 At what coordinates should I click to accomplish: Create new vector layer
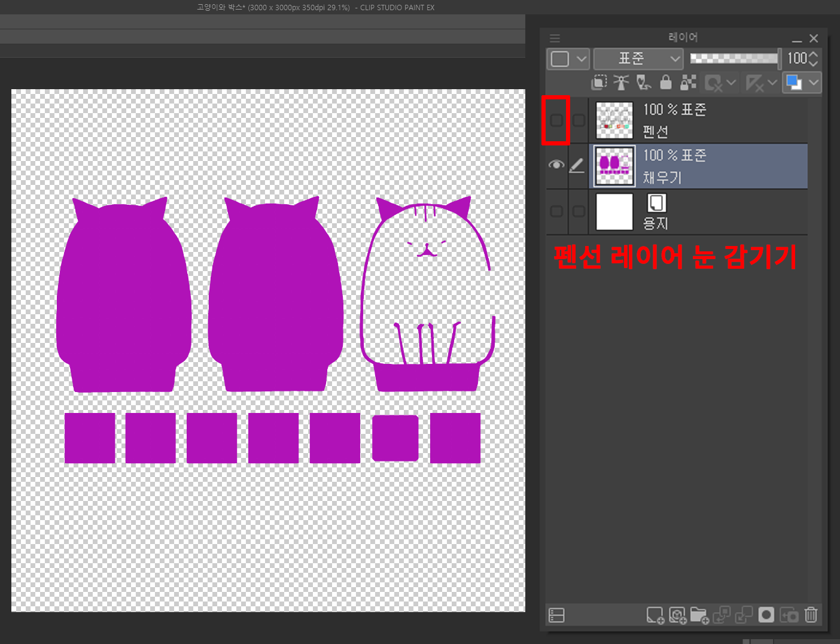pos(677,615)
